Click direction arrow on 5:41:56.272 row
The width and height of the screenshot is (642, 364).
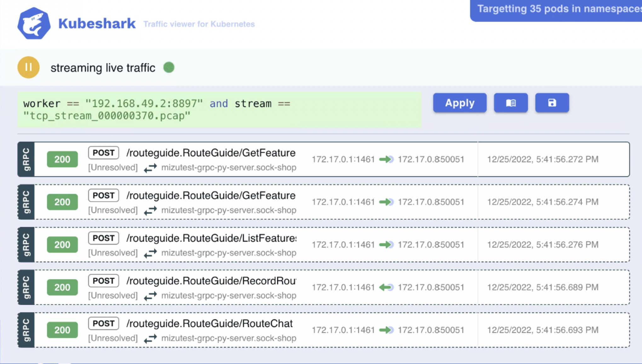click(386, 159)
